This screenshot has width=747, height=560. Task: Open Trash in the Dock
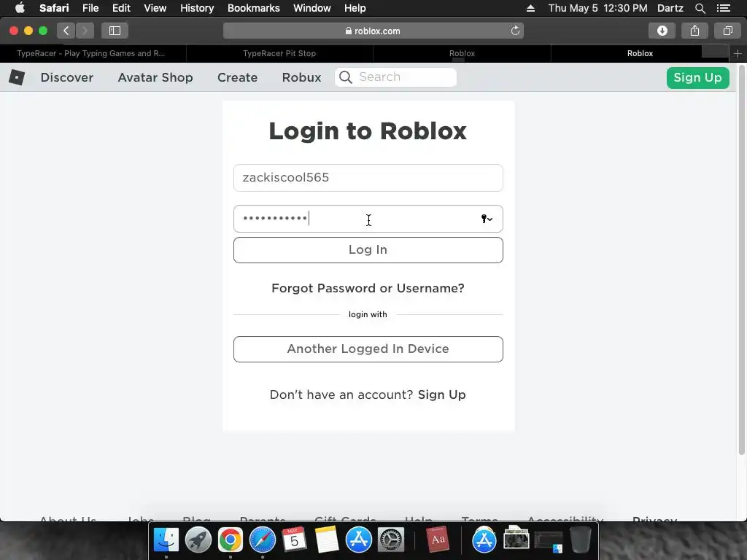[580, 540]
